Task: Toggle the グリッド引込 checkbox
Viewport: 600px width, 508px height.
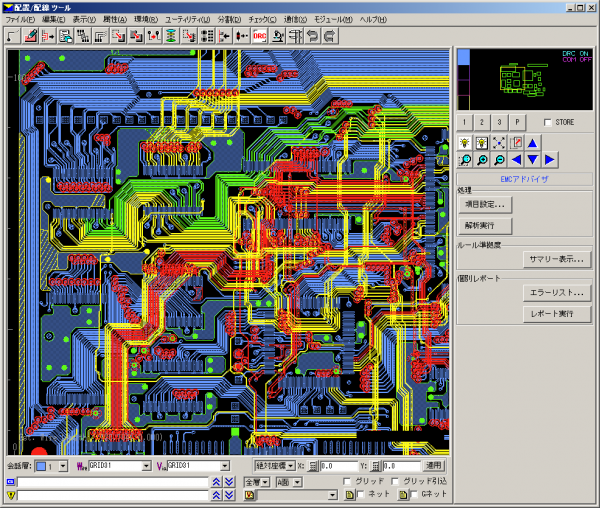Action: (x=393, y=481)
